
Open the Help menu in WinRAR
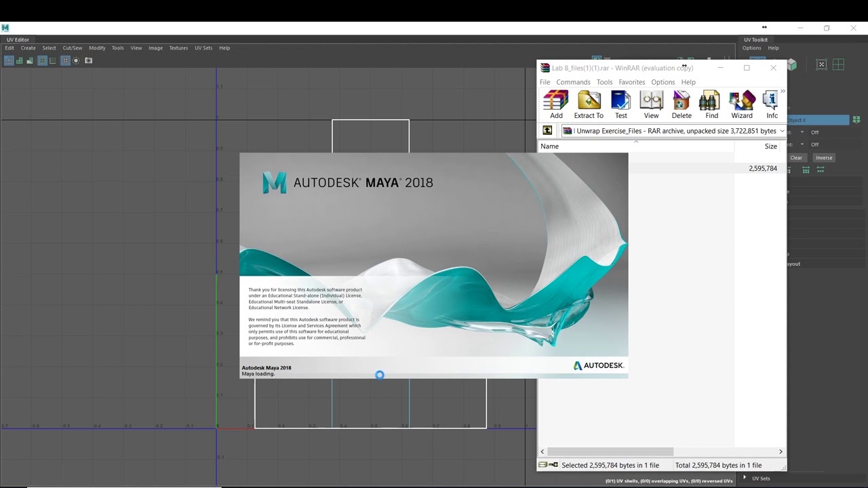coord(688,82)
